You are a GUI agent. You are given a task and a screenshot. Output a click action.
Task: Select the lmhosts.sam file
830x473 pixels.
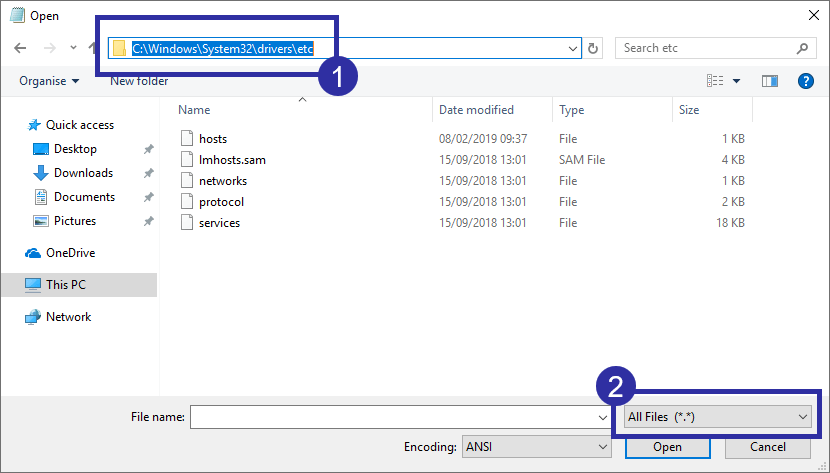click(231, 160)
